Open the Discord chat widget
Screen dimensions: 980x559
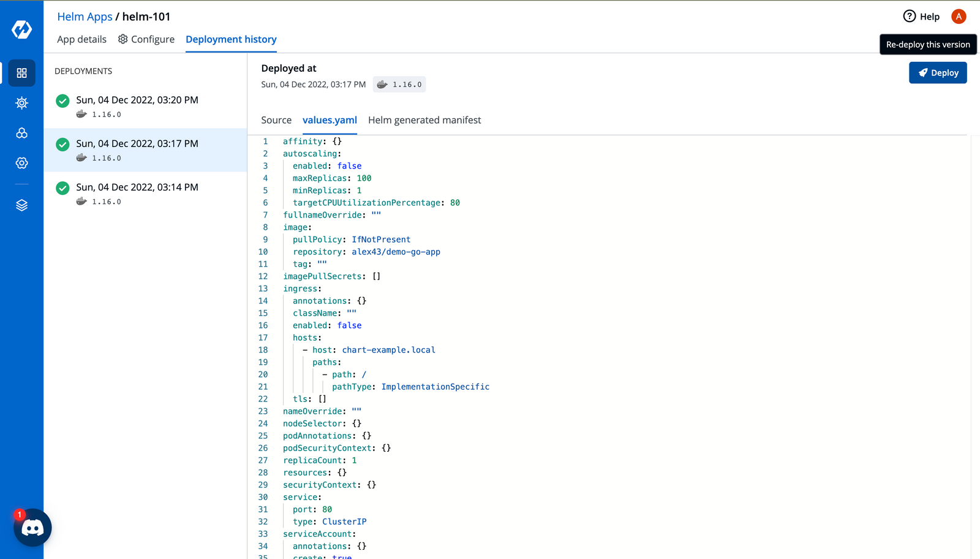coord(32,528)
